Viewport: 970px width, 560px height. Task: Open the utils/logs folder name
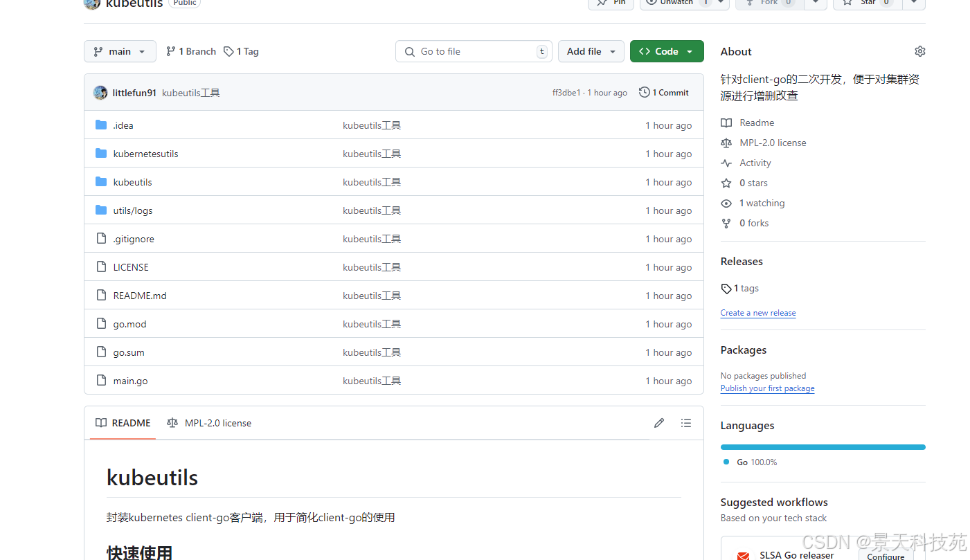point(133,210)
